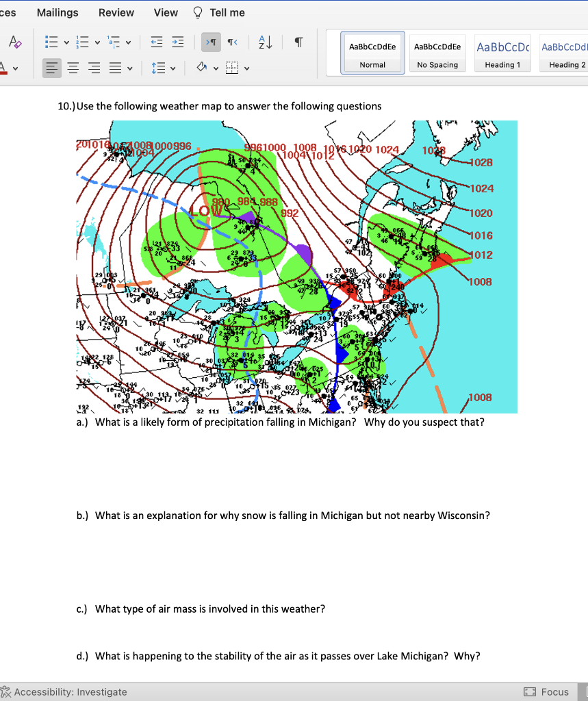The width and height of the screenshot is (588, 701).
Task: Expand line spacing dropdown arrow
Action: (173, 69)
